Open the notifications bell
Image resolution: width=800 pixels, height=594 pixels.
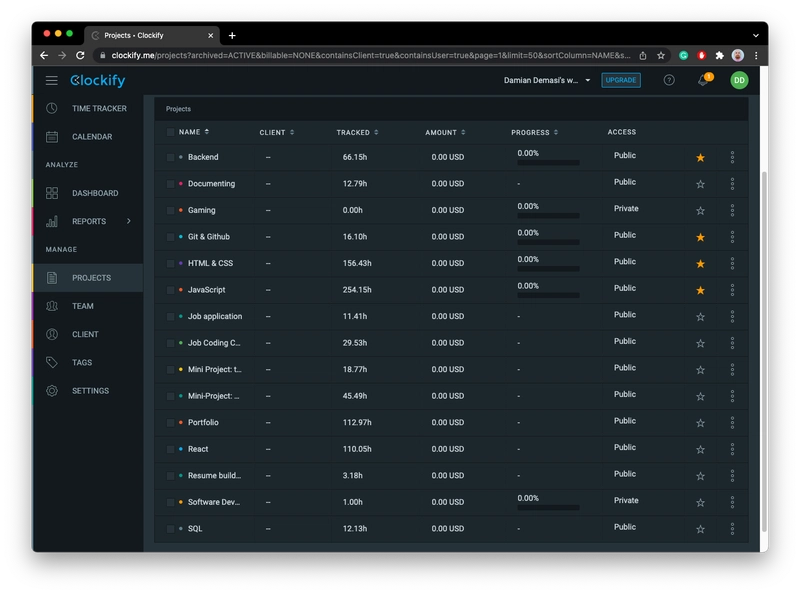(x=704, y=80)
